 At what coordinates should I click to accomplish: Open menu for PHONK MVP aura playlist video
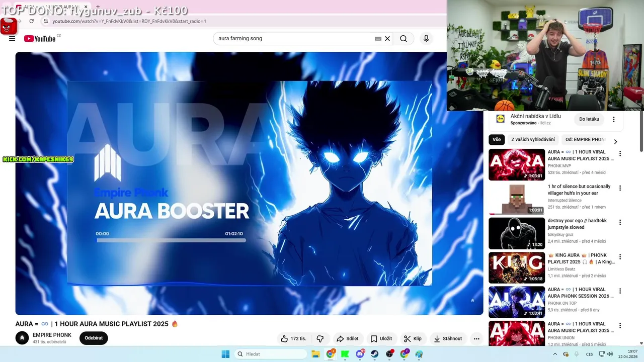[x=620, y=154]
